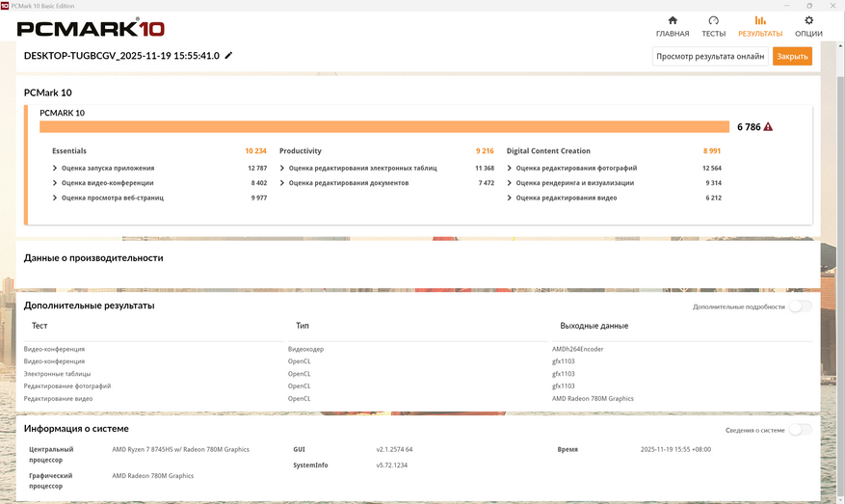
Task: Click the orange PCMark 10 score bar
Action: click(384, 126)
